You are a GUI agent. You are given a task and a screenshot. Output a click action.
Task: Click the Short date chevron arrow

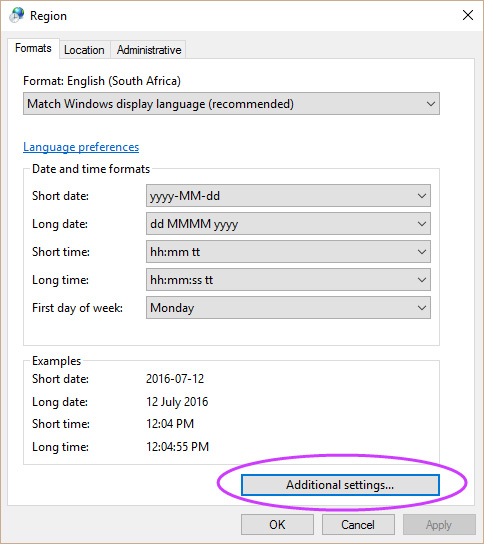click(x=422, y=196)
